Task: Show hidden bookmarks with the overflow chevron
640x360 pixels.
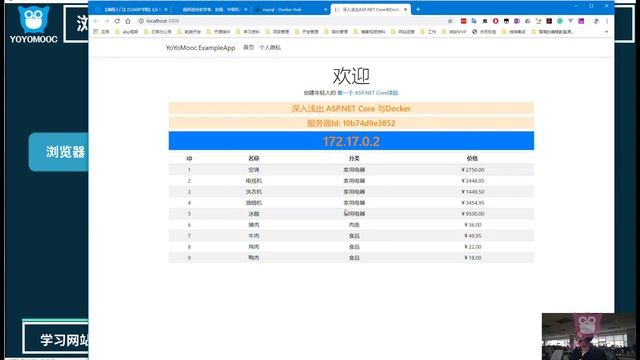Action: click(606, 31)
